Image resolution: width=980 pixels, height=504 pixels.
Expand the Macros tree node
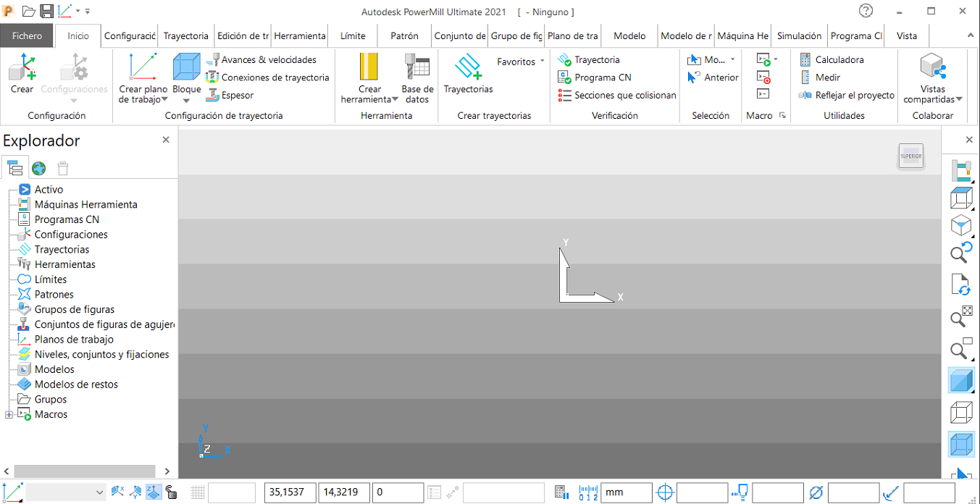pos(9,414)
